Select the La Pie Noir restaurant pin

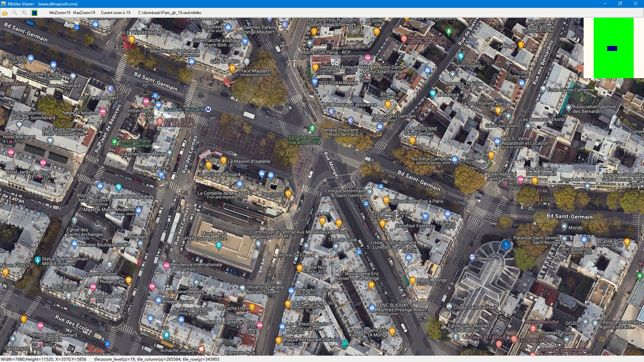pyautogui.click(x=300, y=268)
